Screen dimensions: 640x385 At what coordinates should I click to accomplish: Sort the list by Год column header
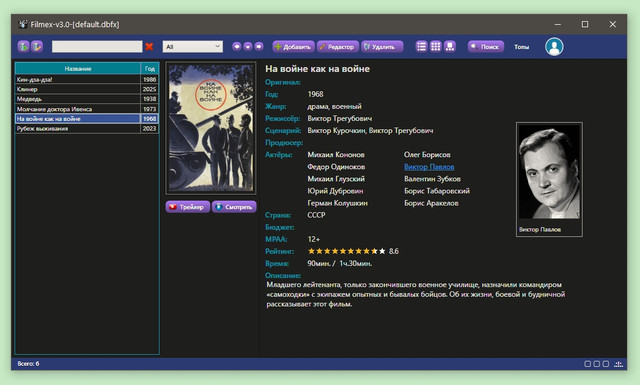point(150,69)
